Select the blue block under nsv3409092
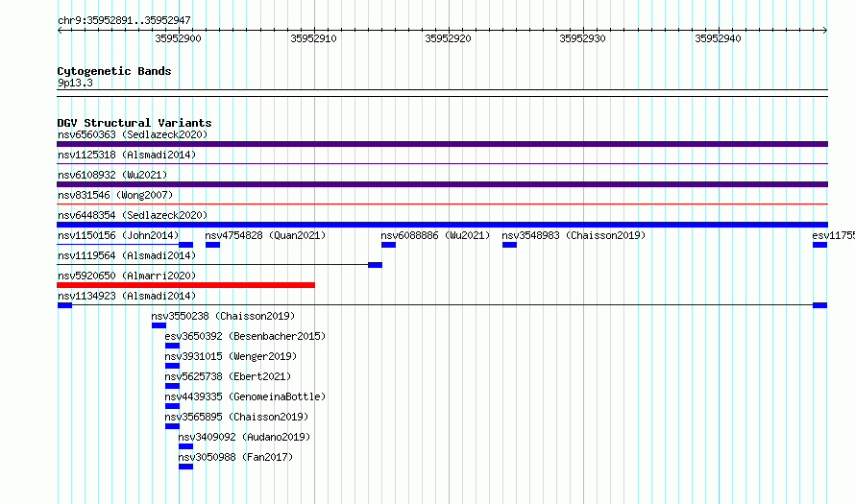Viewport: 855px width, 504px height. (x=186, y=446)
